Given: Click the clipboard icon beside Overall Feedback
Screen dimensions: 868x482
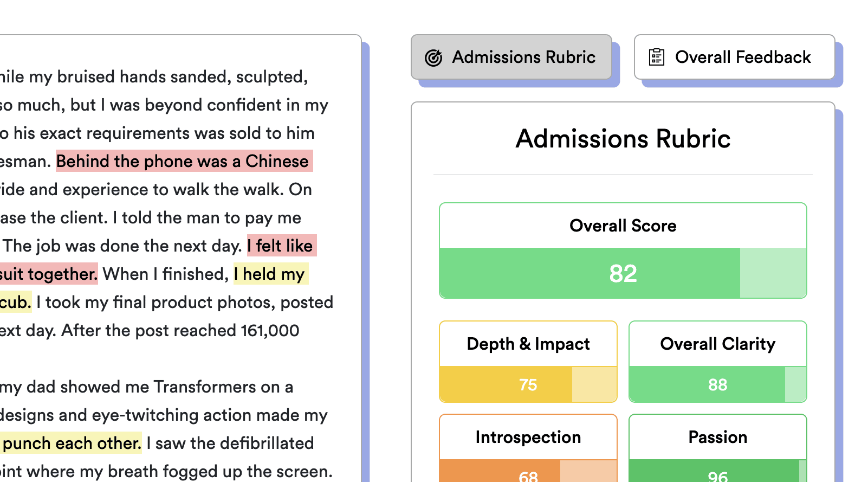Looking at the screenshot, I should [657, 56].
